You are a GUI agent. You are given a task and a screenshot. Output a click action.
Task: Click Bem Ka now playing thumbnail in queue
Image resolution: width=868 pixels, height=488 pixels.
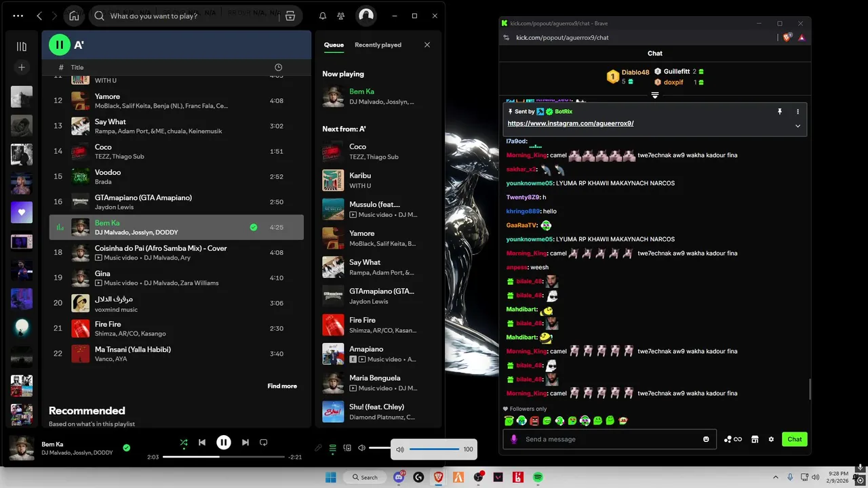(x=333, y=96)
